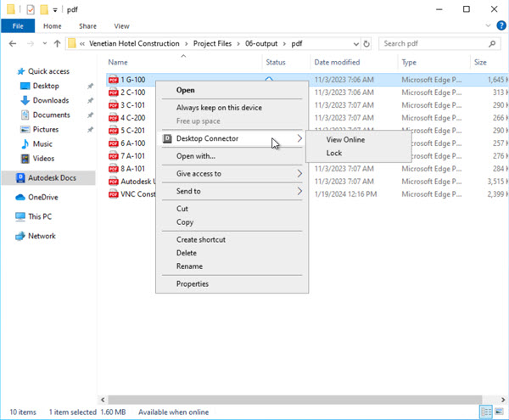Screen dimensions: 509x420
Task: Click the PDF icon of 2 C-100
Action: click(114, 92)
